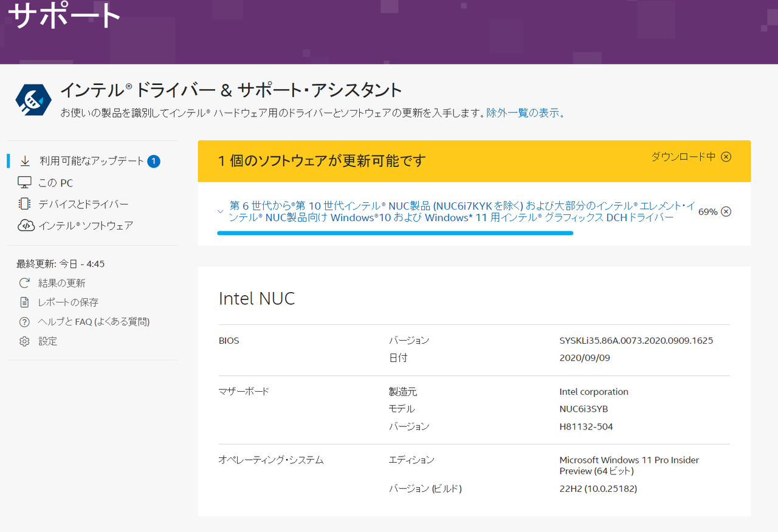
Task: Open ヘルプと FAQ (よくある質問)
Action: pyautogui.click(x=94, y=322)
